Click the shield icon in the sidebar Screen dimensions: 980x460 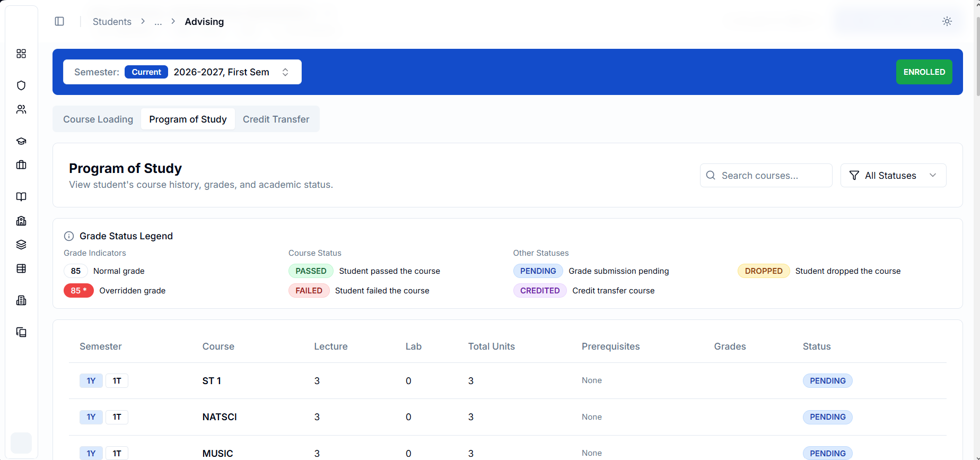pyautogui.click(x=21, y=85)
